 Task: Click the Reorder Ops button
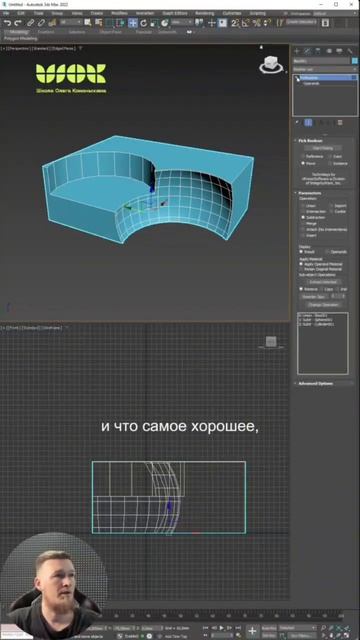pyautogui.click(x=313, y=296)
